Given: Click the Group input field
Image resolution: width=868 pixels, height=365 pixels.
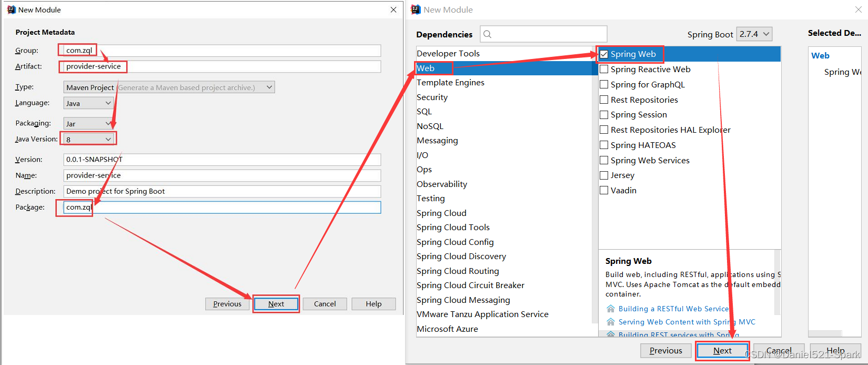Looking at the screenshot, I should 222,51.
